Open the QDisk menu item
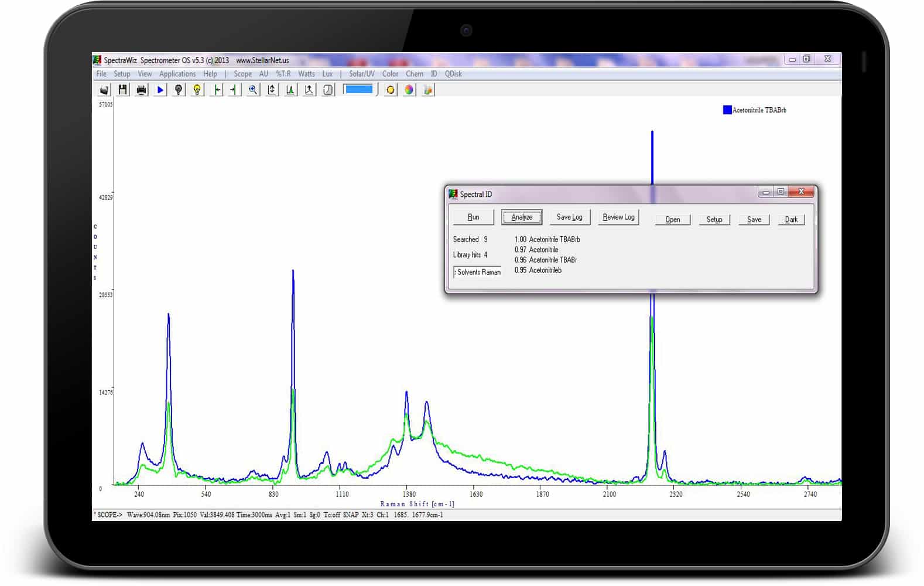The image size is (924, 586). coord(453,74)
